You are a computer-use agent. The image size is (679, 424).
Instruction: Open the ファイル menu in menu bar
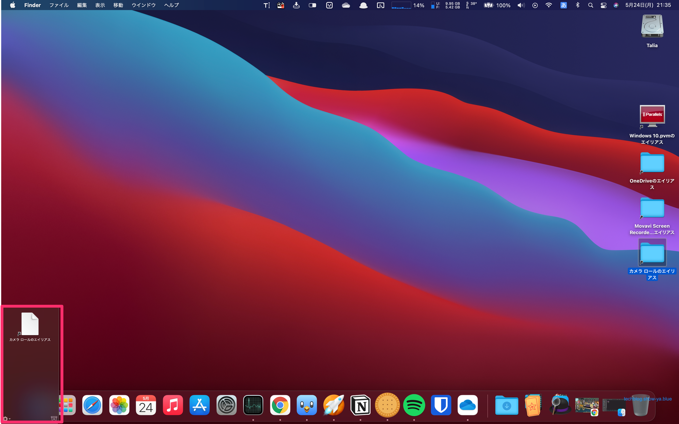click(59, 5)
